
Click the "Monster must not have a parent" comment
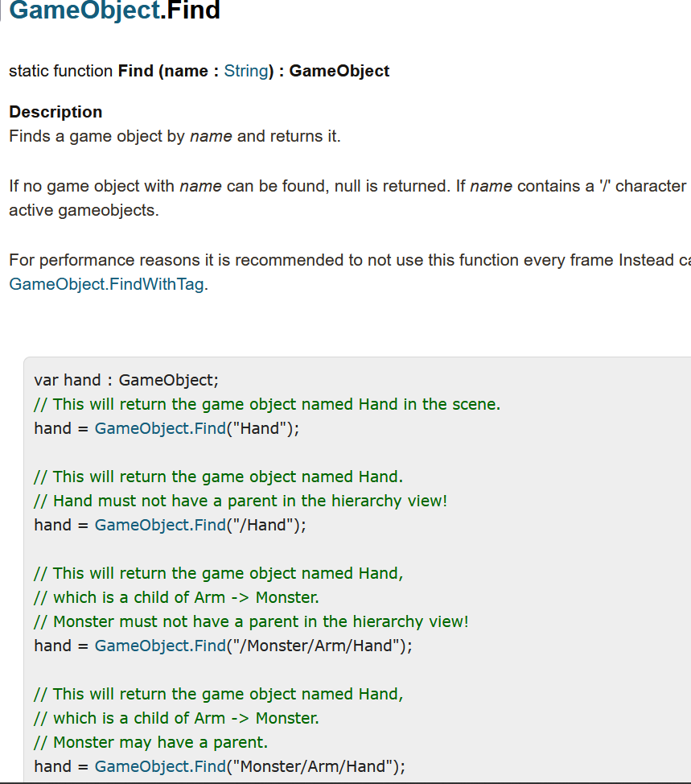pos(251,621)
